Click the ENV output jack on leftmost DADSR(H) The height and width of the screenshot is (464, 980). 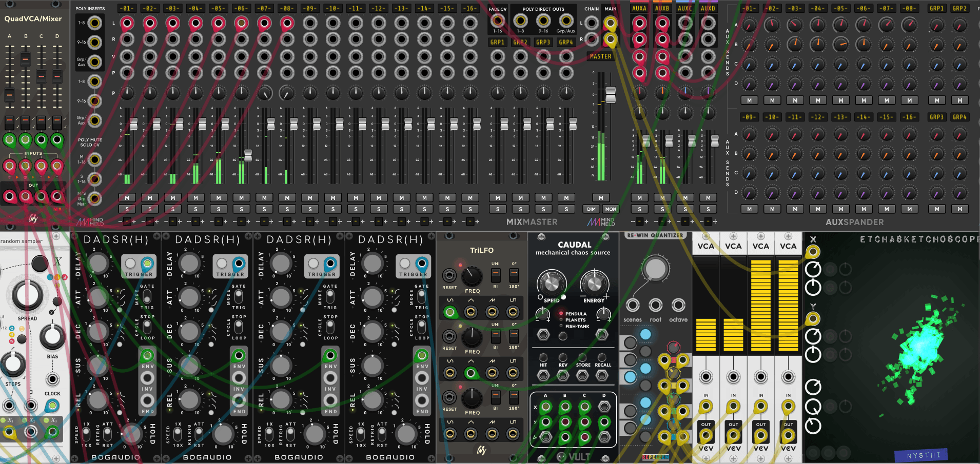click(147, 355)
